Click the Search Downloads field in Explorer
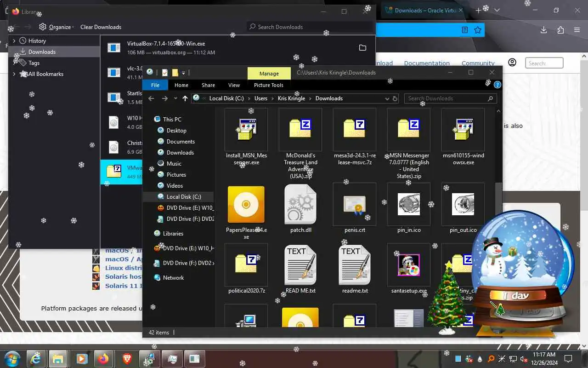Viewport: 588px width, 368px height. (x=450, y=98)
